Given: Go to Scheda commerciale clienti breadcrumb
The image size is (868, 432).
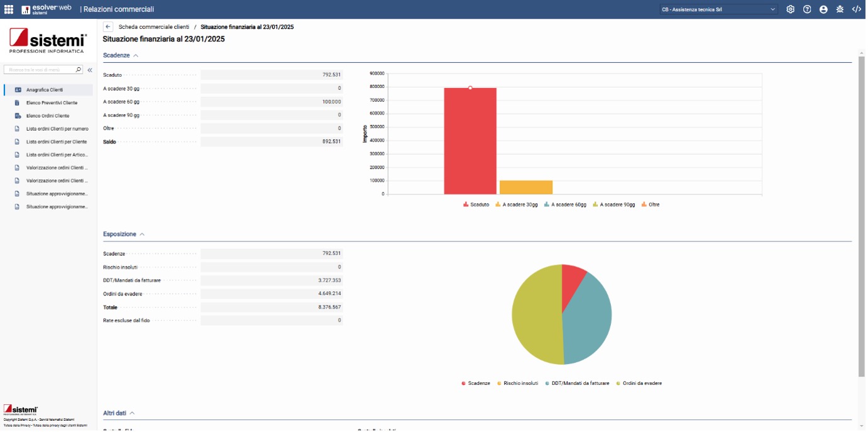Looking at the screenshot, I should coord(153,27).
